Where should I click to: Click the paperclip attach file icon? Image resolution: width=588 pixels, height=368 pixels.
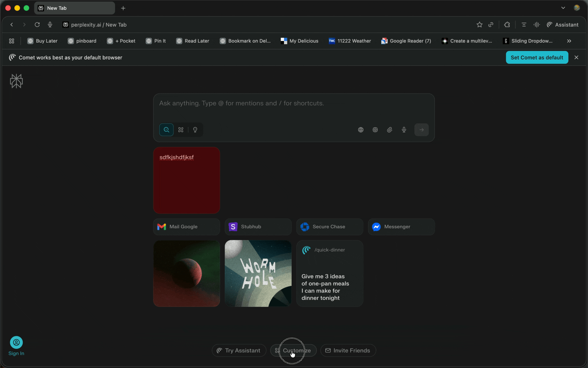click(389, 130)
